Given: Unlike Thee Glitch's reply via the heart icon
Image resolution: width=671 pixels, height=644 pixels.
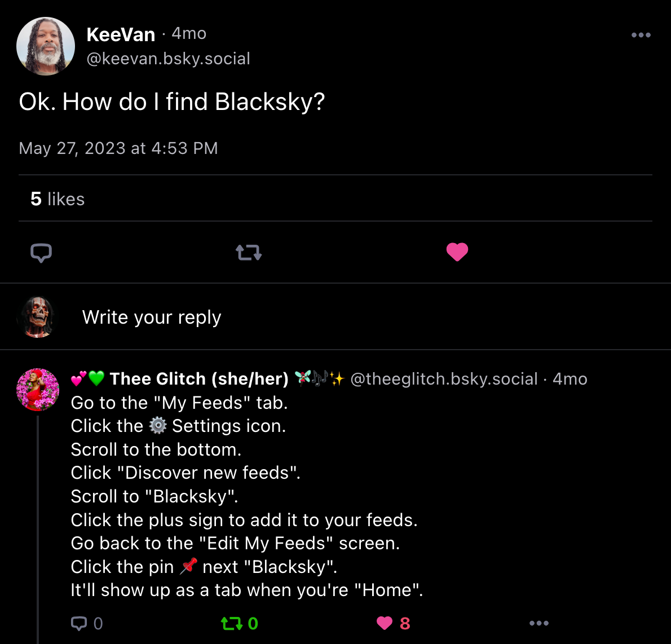Looking at the screenshot, I should click(x=385, y=623).
